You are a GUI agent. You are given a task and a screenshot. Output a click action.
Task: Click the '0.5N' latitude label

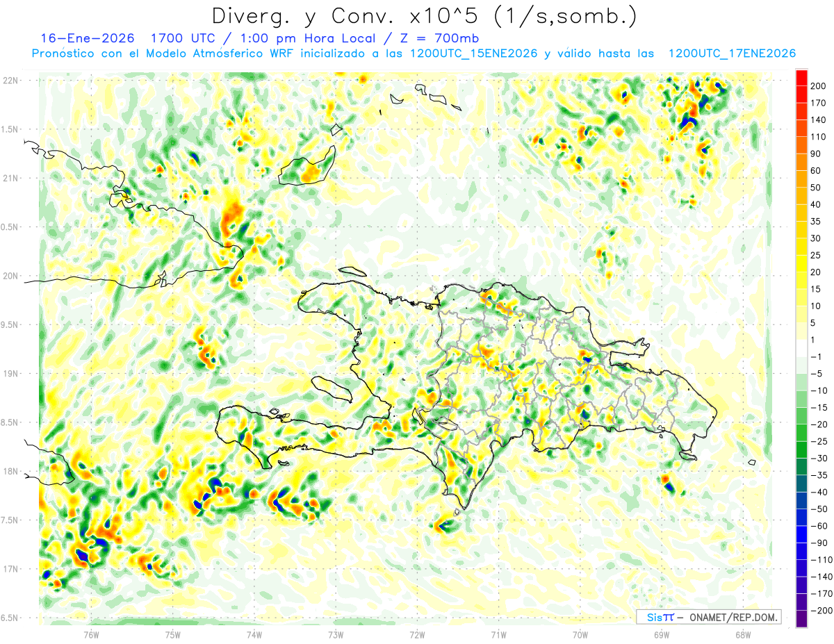(10, 227)
